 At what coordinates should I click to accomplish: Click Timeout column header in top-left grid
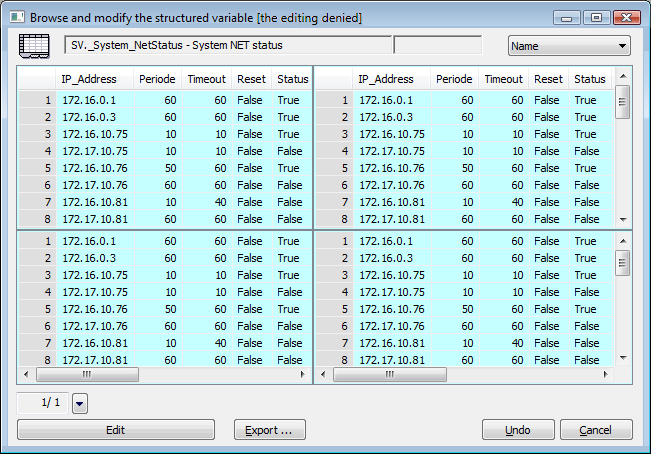tap(205, 79)
